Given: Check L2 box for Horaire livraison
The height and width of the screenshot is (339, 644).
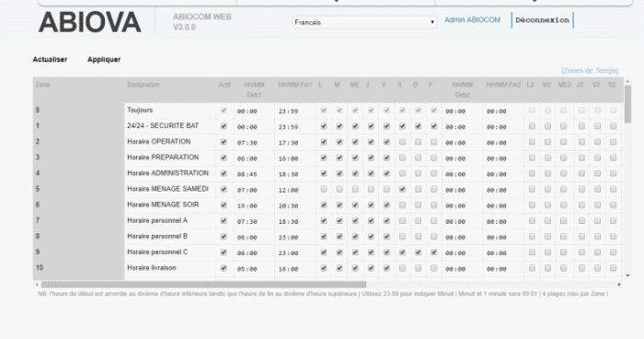Looking at the screenshot, I should (x=532, y=268).
